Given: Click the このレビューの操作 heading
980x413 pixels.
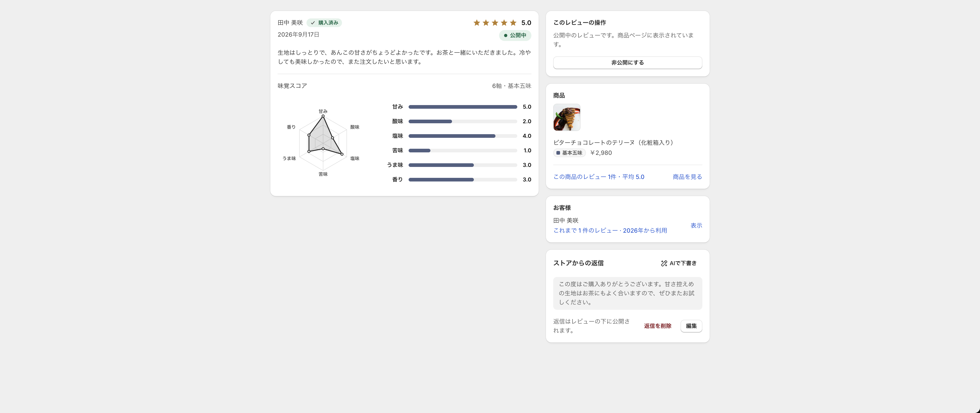Looking at the screenshot, I should [579, 23].
